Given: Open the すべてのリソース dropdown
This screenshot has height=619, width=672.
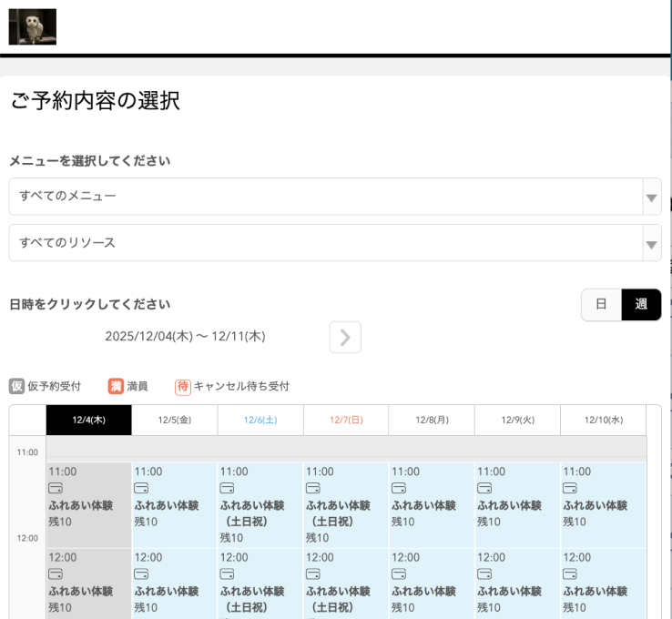Looking at the screenshot, I should (x=335, y=243).
